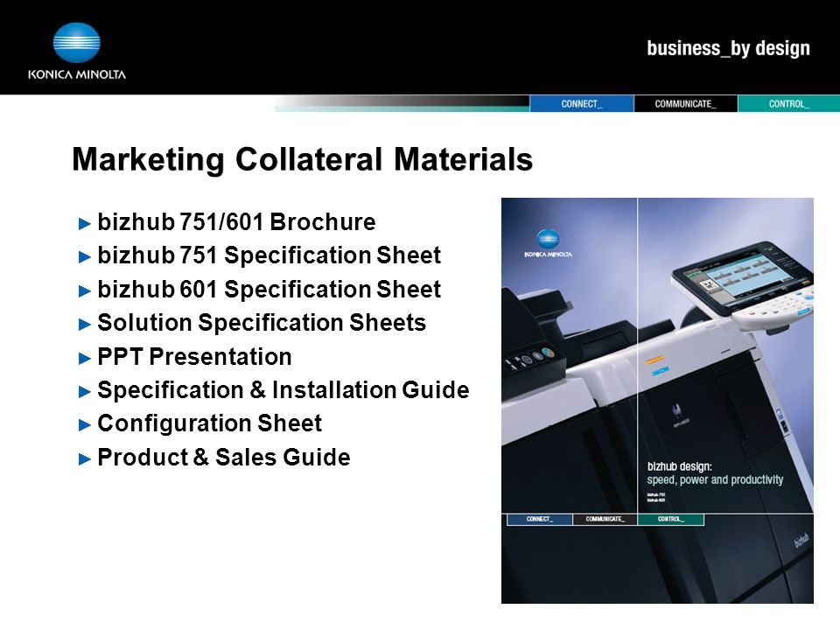Click the "bizhub design:" heading on the brochure

pos(679,466)
